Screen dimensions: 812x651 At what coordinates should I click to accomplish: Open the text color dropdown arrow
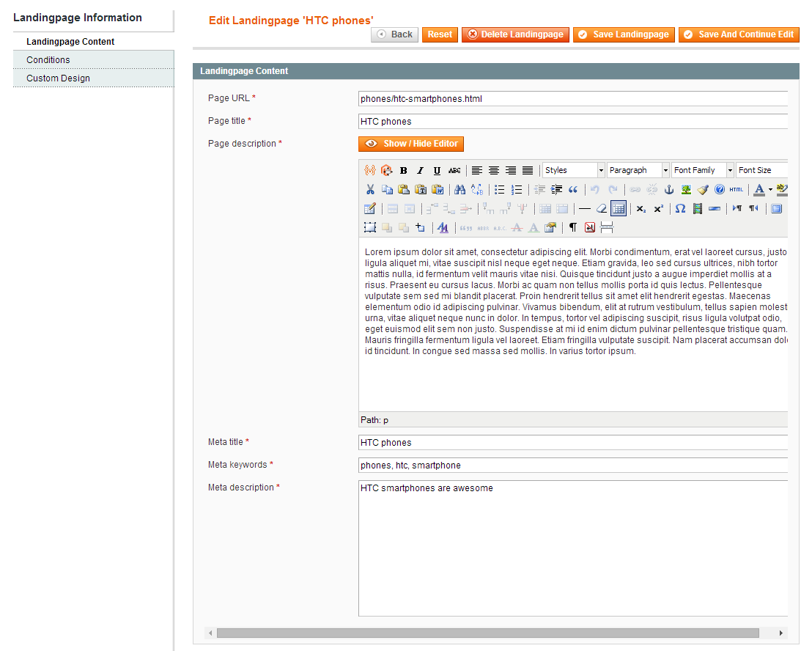(770, 190)
